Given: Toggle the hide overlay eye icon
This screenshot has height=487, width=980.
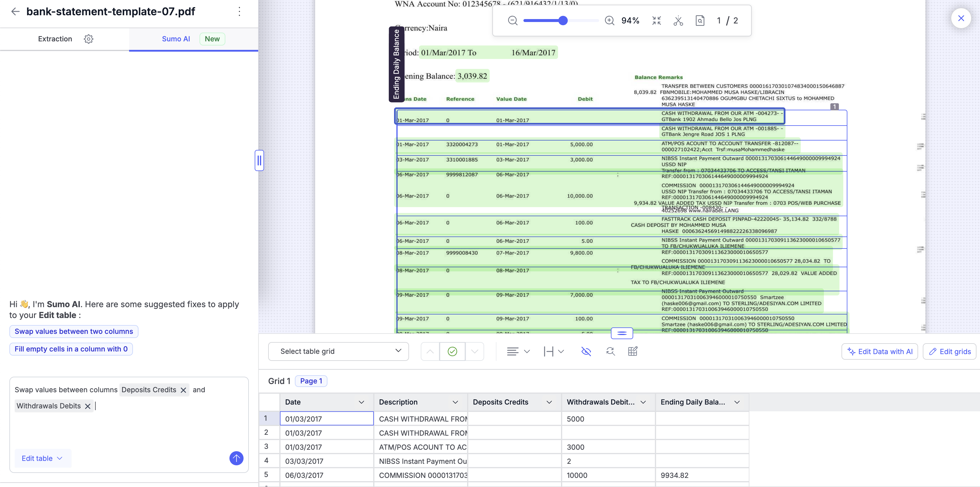Looking at the screenshot, I should (586, 351).
